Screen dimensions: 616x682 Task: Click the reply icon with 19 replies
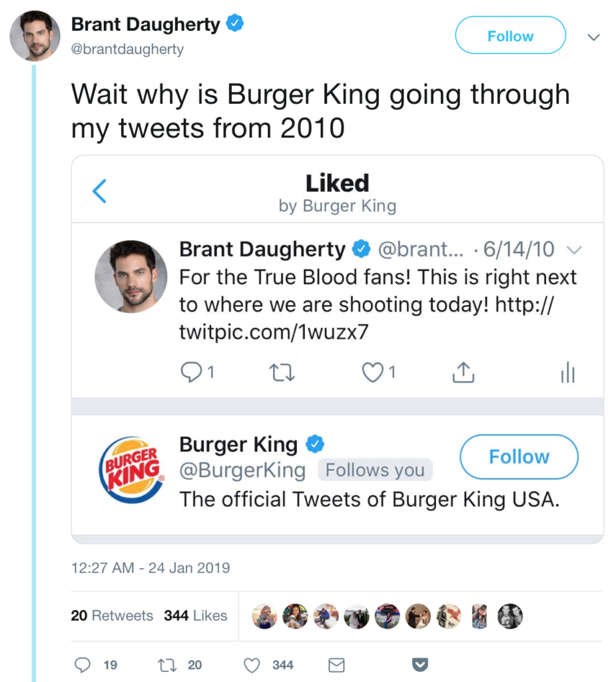coord(83,665)
